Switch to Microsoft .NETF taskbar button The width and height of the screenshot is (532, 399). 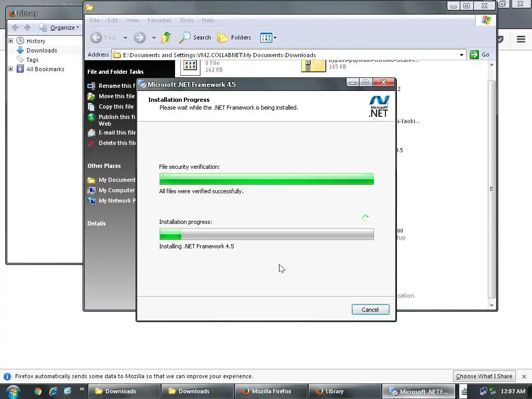418,391
